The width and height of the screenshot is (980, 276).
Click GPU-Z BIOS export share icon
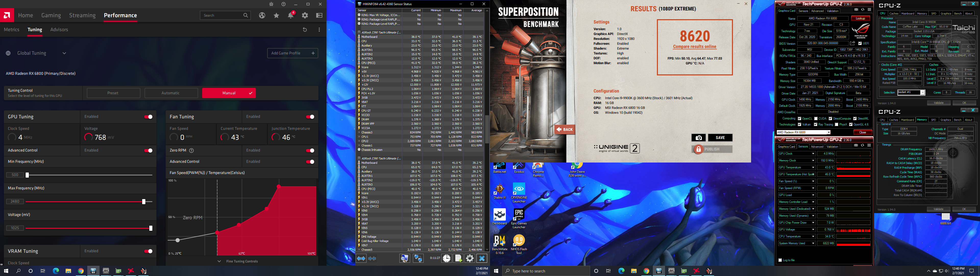click(x=853, y=43)
